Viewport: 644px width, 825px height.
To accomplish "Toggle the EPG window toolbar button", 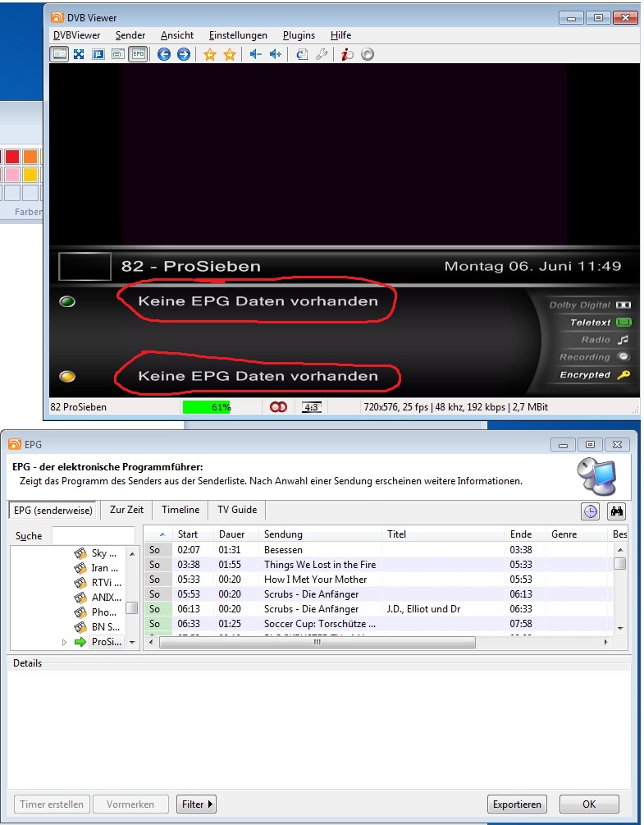I will tap(138, 53).
